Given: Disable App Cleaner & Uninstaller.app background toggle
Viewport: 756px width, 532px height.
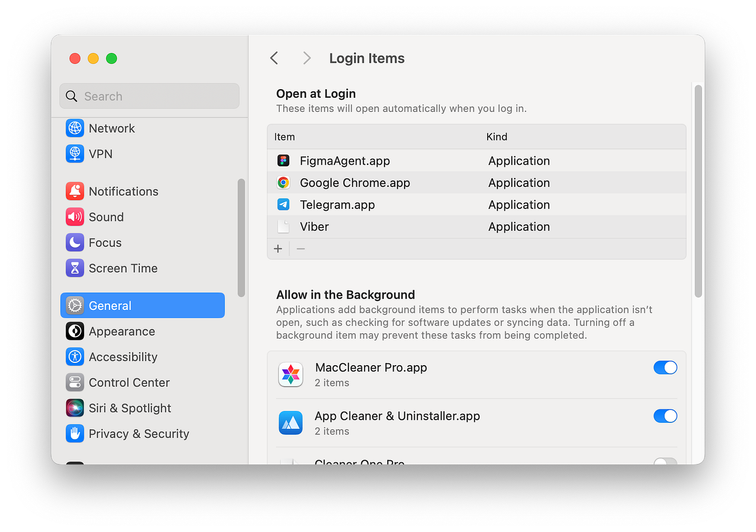Looking at the screenshot, I should [665, 416].
